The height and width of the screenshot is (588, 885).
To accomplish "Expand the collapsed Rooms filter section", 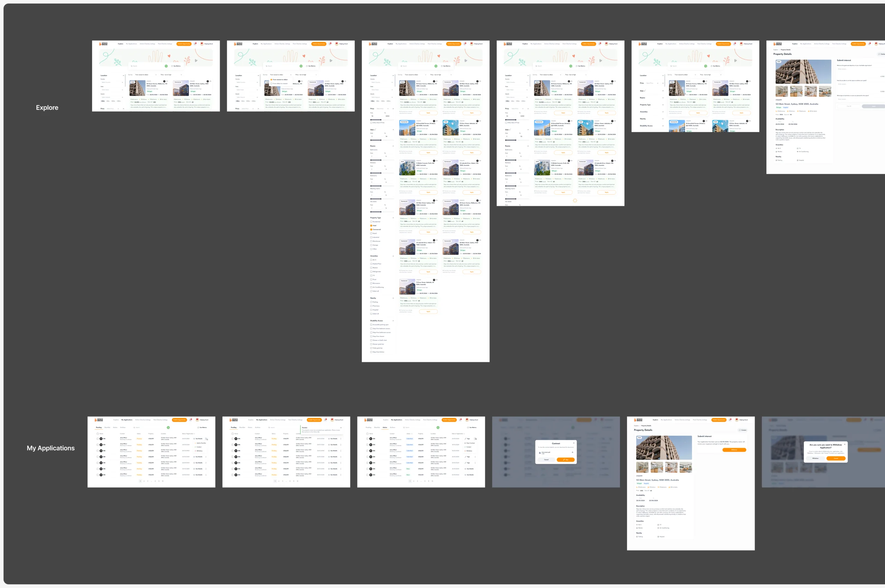I will (663, 98).
